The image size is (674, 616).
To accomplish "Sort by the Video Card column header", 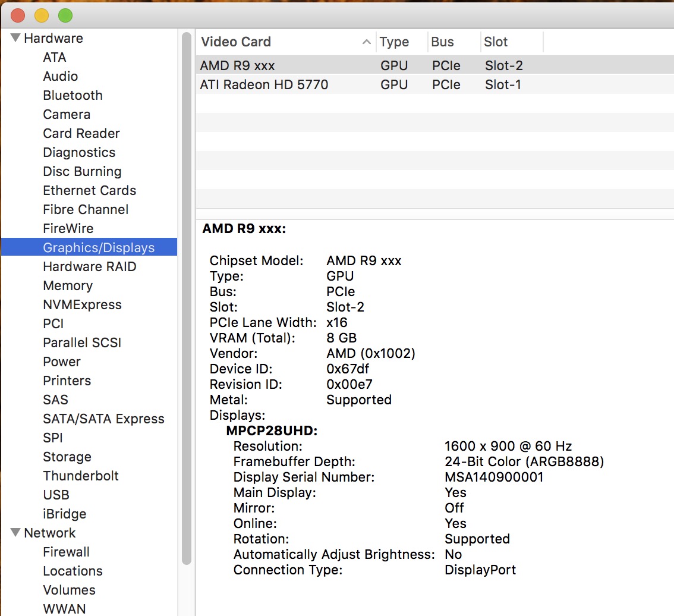I will [286, 42].
